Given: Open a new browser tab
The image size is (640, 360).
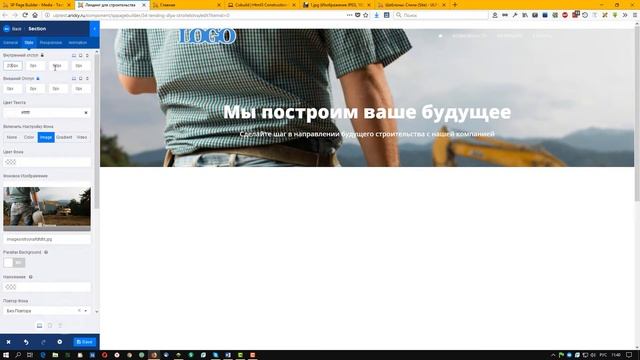Looking at the screenshot, I should 455,5.
